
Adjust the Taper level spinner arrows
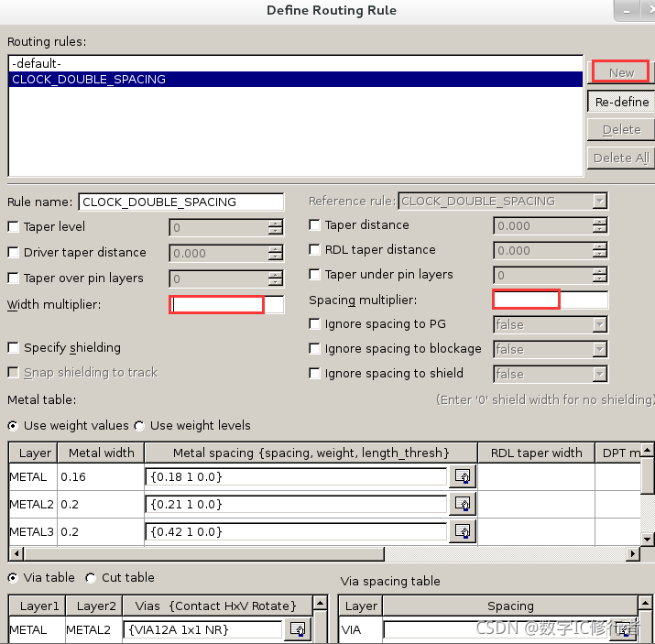coord(276,227)
